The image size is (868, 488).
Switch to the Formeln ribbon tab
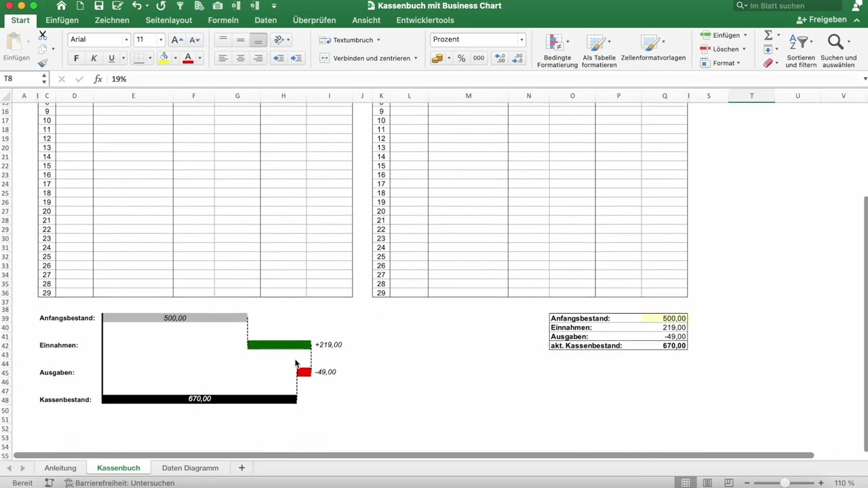click(223, 20)
